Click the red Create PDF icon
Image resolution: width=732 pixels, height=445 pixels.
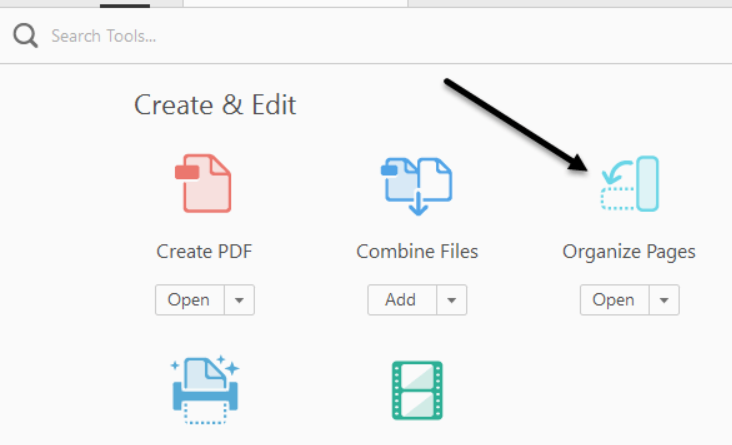pyautogui.click(x=204, y=183)
